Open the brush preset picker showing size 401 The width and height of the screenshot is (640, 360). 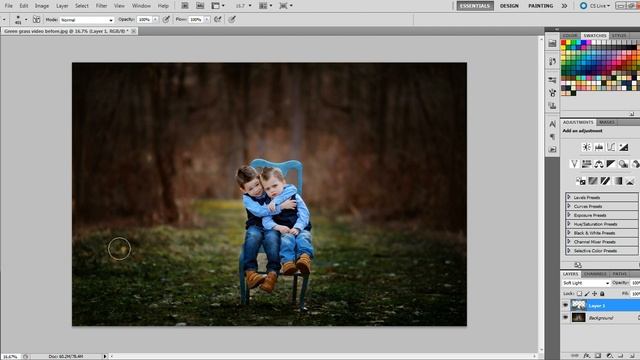pos(20,20)
